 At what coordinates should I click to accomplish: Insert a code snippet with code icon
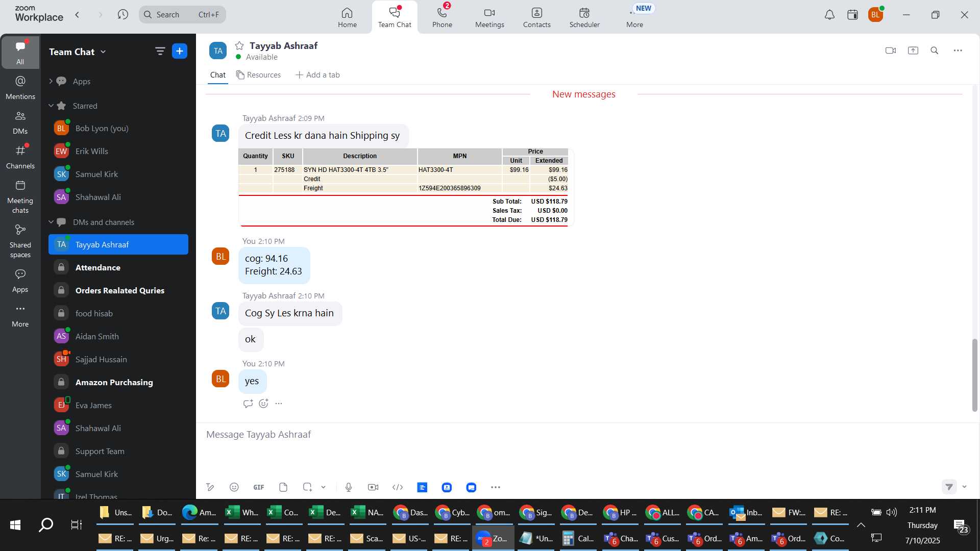pos(398,487)
